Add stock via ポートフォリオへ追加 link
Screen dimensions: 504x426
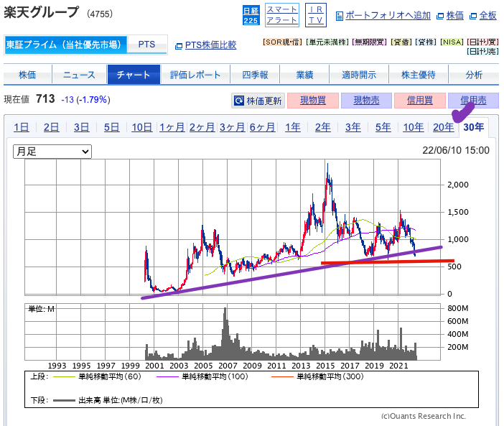388,15
